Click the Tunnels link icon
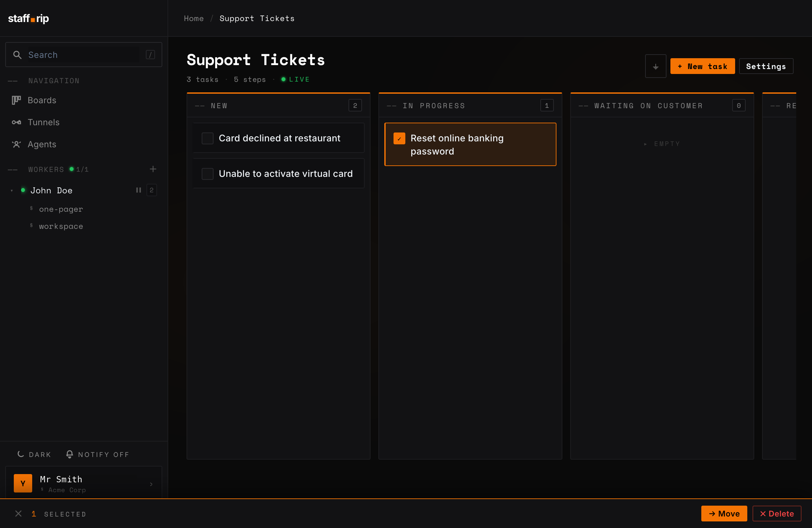Viewport: 812px width, 528px height. point(16,122)
